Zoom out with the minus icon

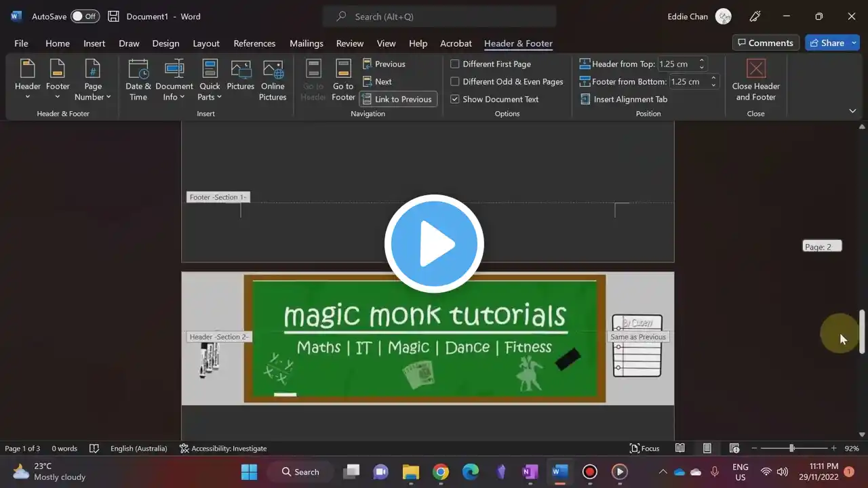tap(753, 448)
